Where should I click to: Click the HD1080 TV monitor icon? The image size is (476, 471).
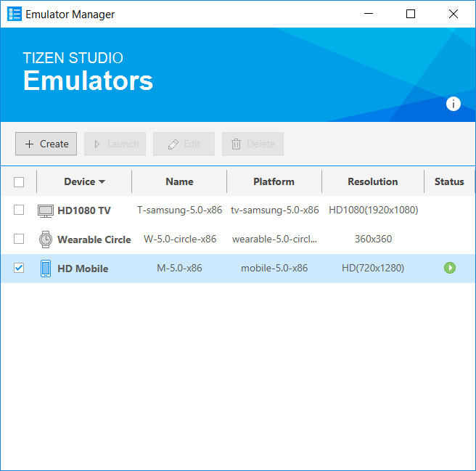point(46,210)
